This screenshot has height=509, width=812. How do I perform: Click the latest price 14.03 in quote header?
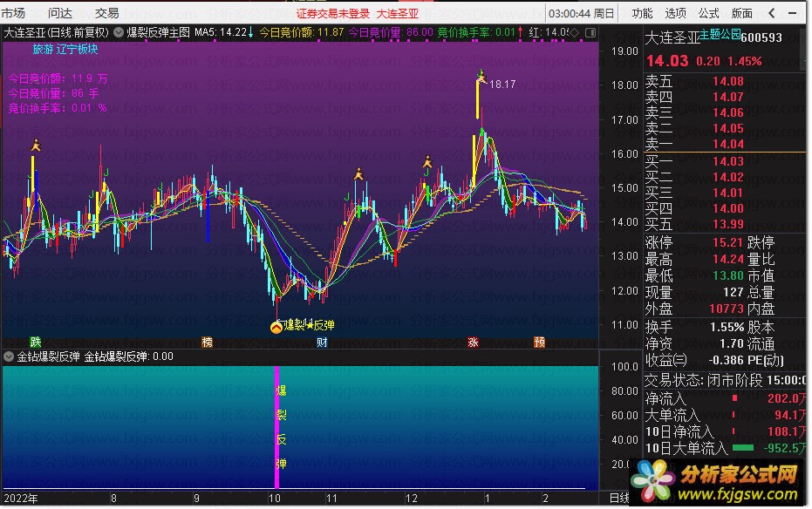click(x=667, y=61)
